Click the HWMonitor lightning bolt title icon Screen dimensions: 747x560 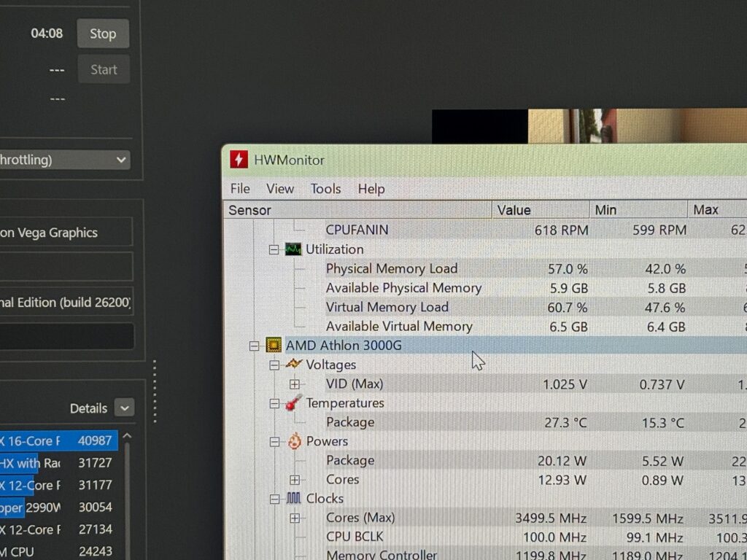coord(239,160)
